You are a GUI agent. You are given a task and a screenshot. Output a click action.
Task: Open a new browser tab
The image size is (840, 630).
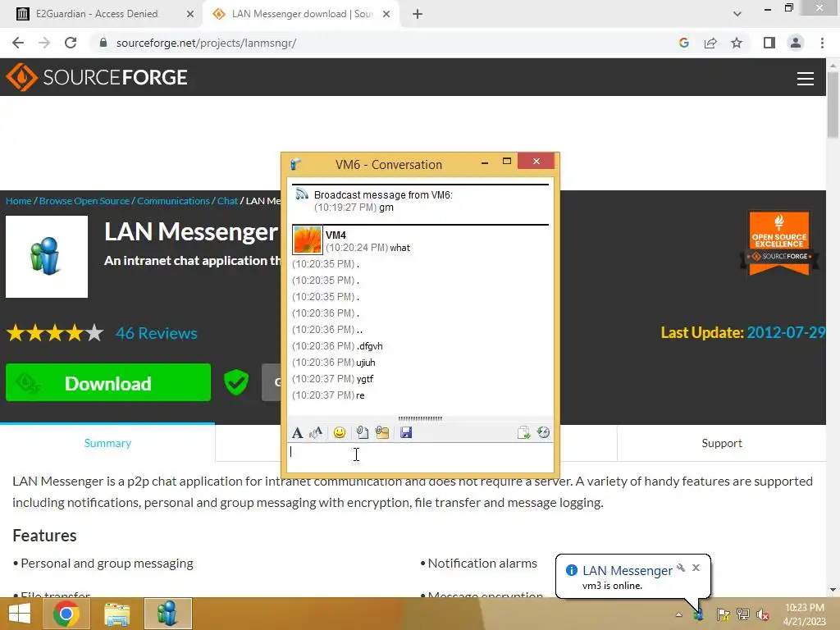(418, 14)
